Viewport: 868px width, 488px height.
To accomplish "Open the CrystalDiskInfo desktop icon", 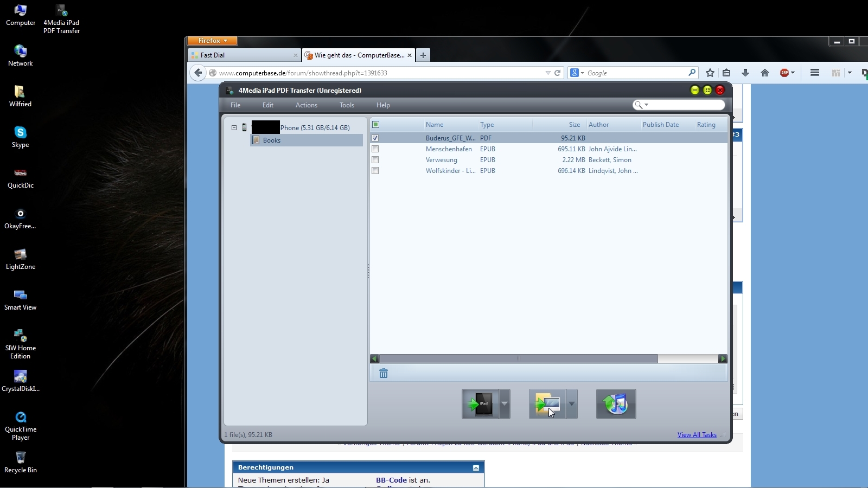I will (x=21, y=381).
